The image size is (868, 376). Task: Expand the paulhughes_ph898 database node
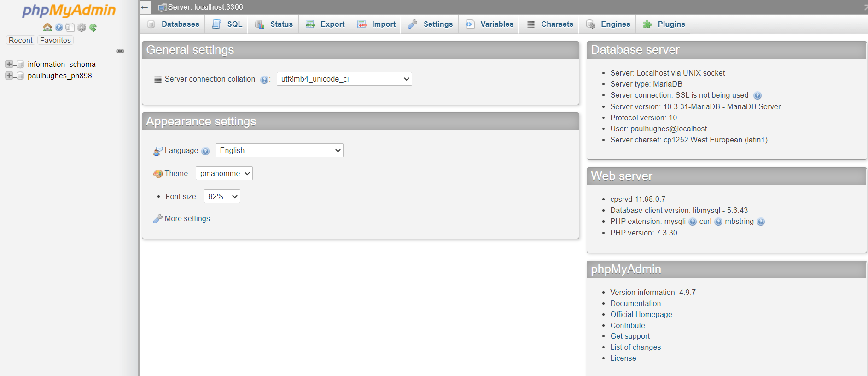9,76
